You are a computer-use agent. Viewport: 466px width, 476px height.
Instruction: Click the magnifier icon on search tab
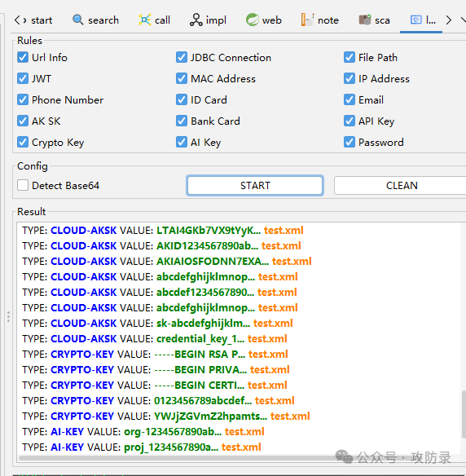coord(77,20)
